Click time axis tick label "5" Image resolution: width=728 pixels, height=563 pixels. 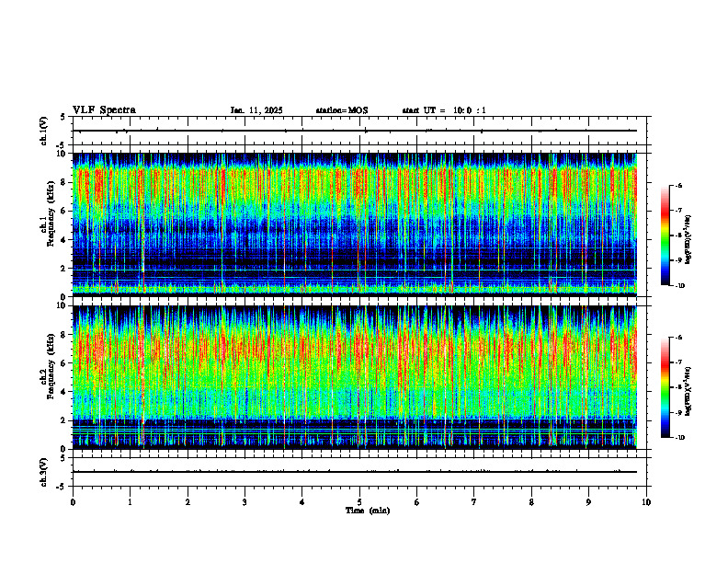click(359, 502)
